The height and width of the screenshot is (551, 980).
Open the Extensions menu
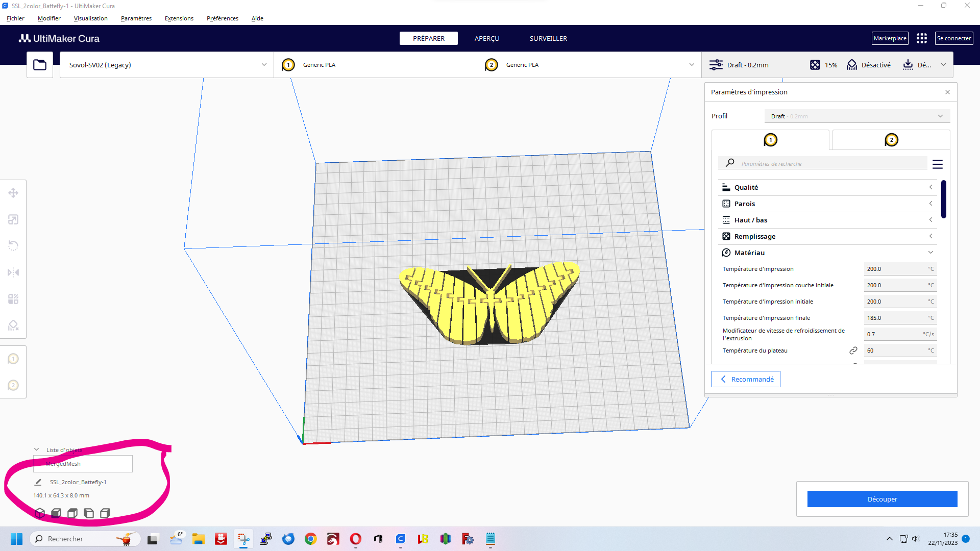[179, 18]
